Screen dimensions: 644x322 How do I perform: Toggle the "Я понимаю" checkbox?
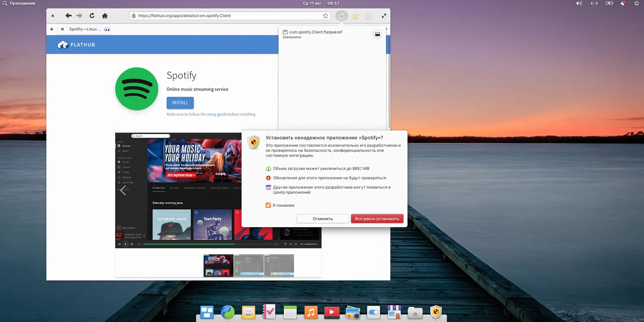tap(268, 205)
